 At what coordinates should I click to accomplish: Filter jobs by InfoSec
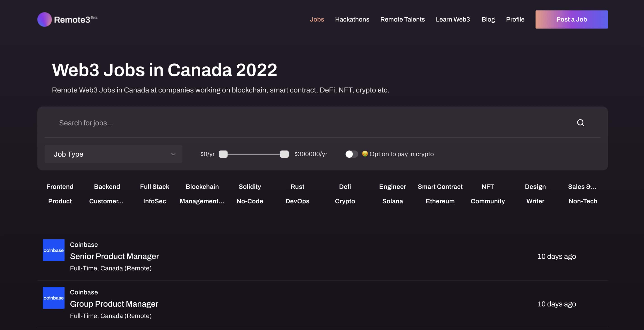(x=154, y=201)
